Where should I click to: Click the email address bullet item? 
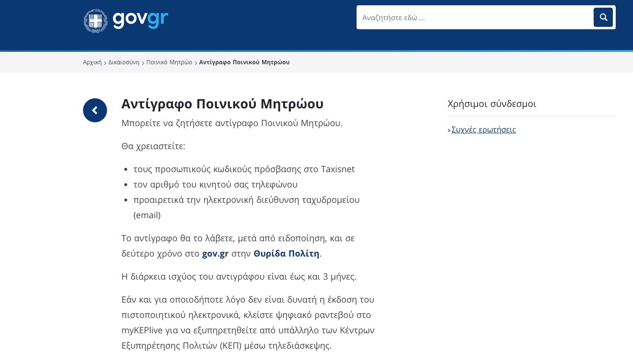[247, 208]
